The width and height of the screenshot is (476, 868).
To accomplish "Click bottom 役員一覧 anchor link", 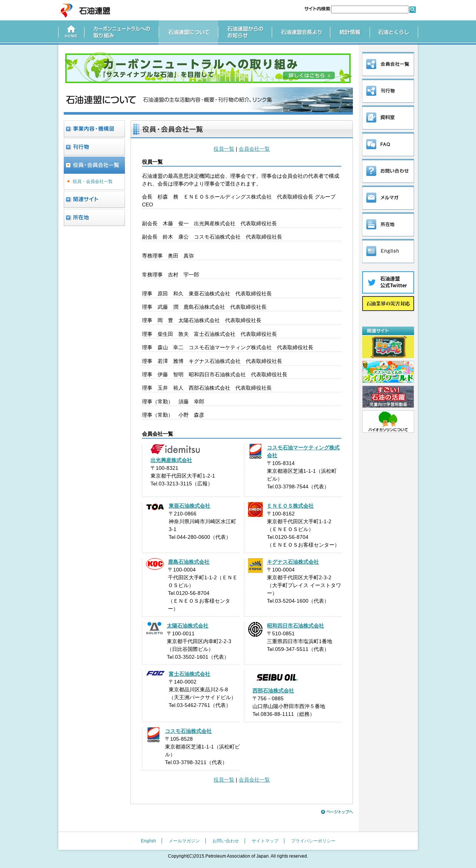I will pyautogui.click(x=224, y=780).
